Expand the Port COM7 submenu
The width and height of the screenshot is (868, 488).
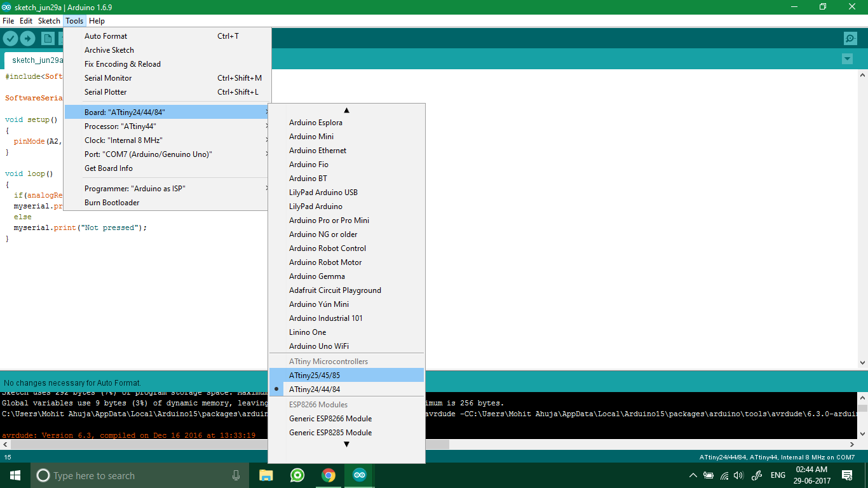[x=168, y=154]
